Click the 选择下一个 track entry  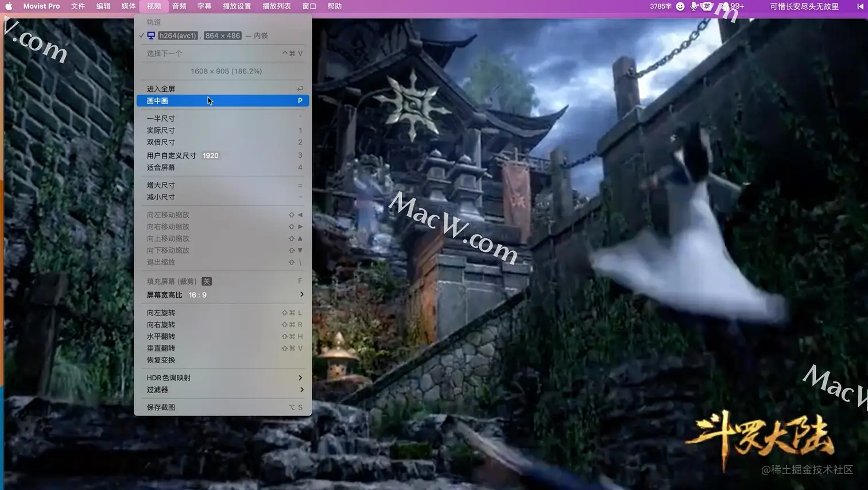223,53
